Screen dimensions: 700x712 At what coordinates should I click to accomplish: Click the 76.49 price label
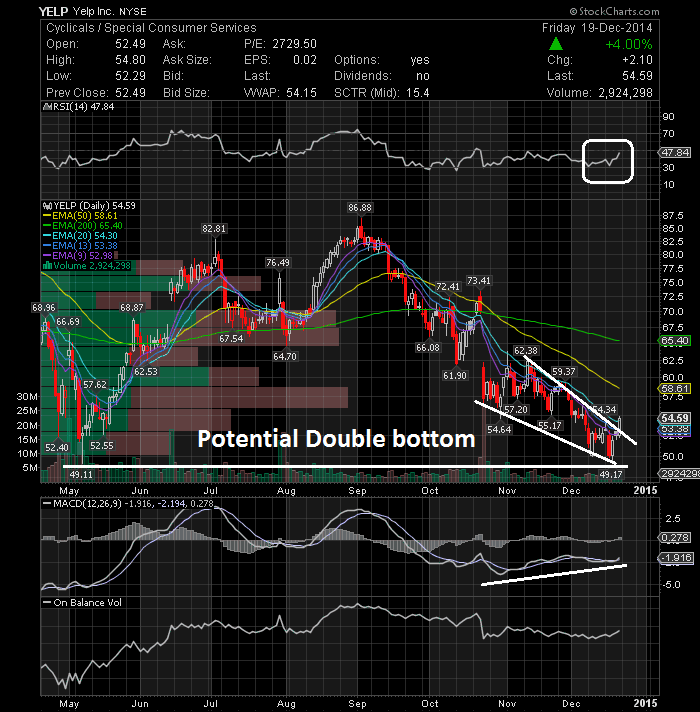278,262
